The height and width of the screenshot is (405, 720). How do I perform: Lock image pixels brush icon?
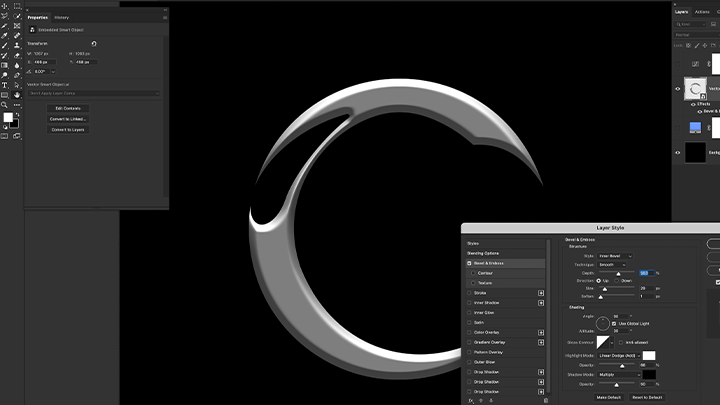(x=697, y=45)
